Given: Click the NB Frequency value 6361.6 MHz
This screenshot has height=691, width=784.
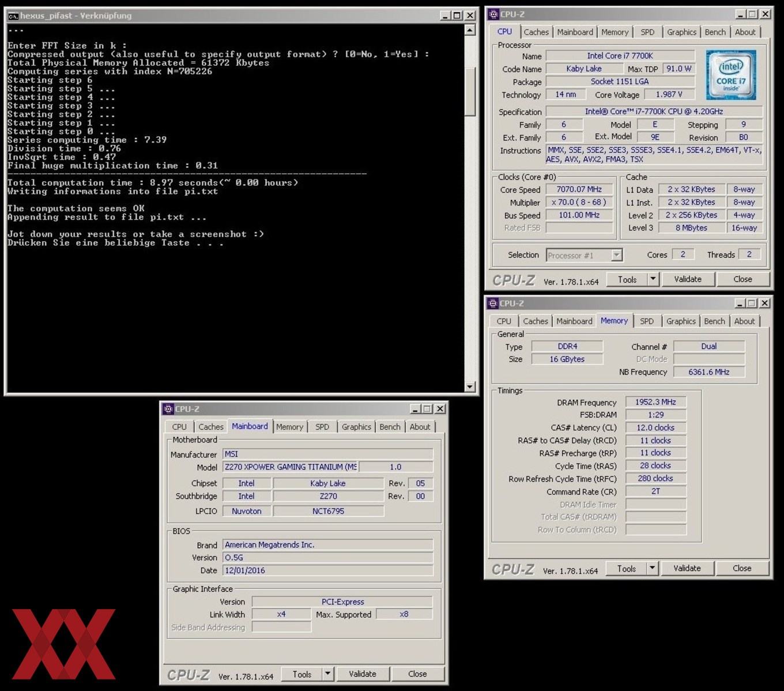Looking at the screenshot, I should [708, 372].
